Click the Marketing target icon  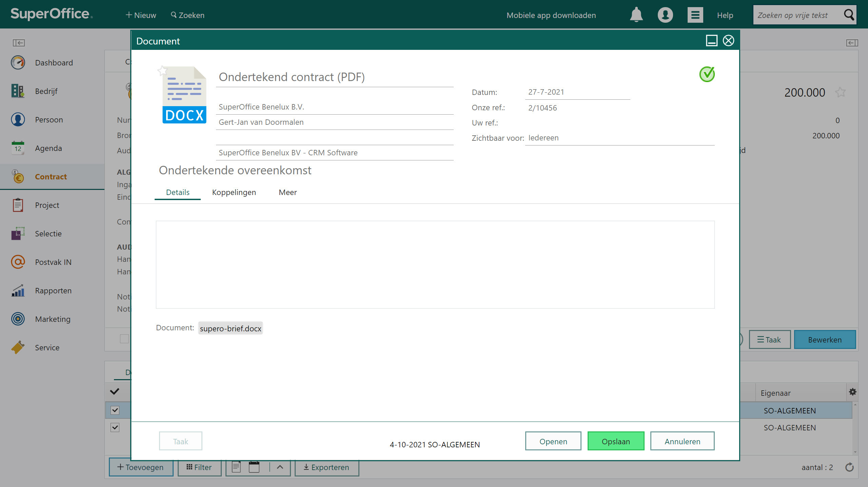click(18, 319)
